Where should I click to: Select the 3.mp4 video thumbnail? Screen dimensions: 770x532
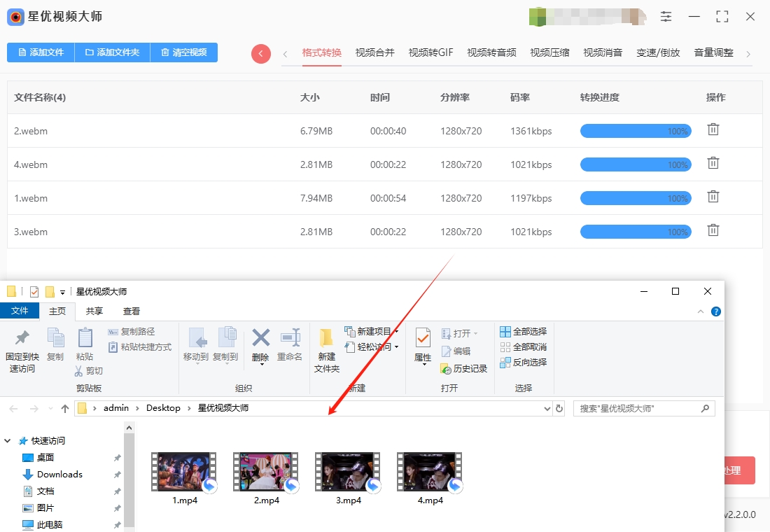(348, 472)
